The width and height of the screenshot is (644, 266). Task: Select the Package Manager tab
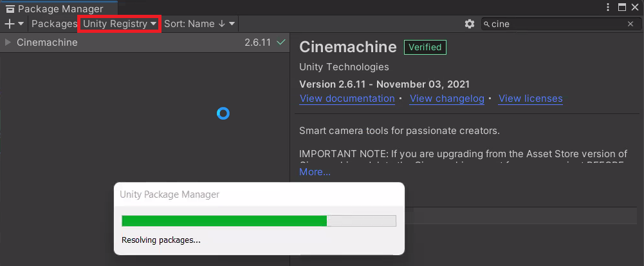[x=59, y=8]
